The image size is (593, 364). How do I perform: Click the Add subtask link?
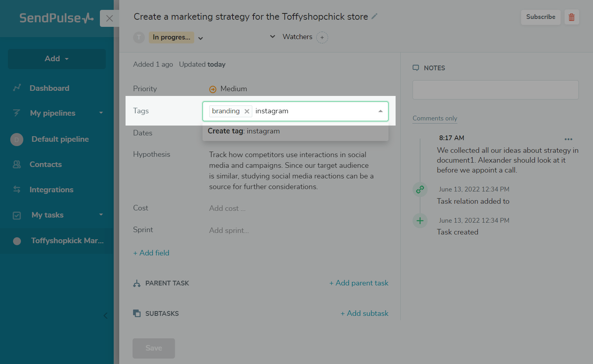[x=364, y=313]
